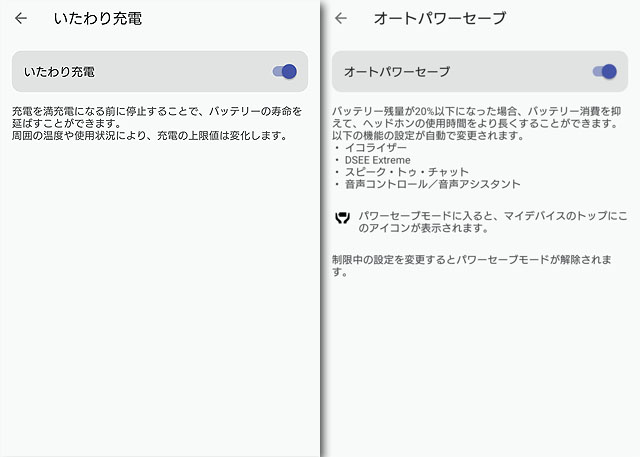Click the バッテリー残量が20%以下 description text
Screen dimensions: 640x457
[480, 110]
